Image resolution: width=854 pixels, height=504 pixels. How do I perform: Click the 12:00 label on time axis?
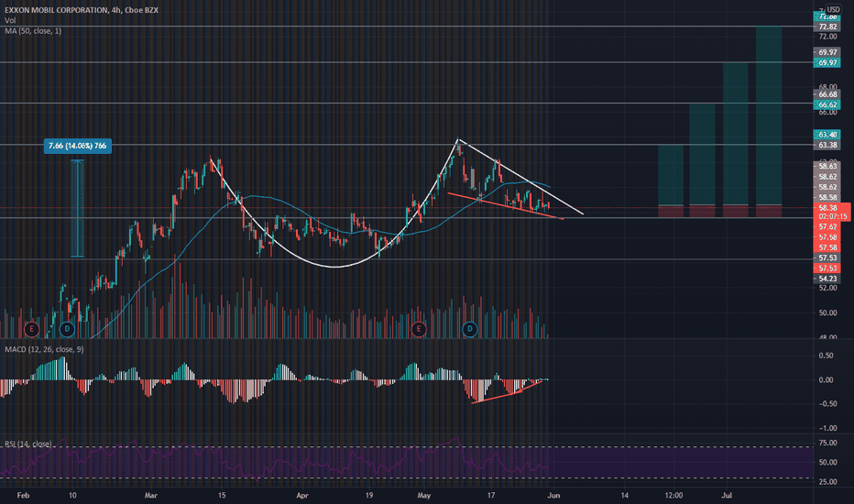pos(673,495)
